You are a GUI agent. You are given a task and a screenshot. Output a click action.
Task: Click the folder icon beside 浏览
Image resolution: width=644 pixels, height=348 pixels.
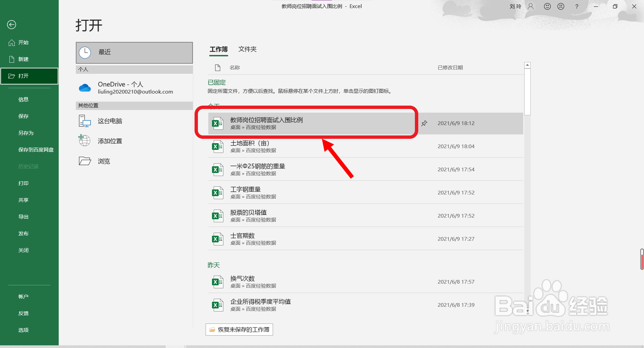[85, 161]
